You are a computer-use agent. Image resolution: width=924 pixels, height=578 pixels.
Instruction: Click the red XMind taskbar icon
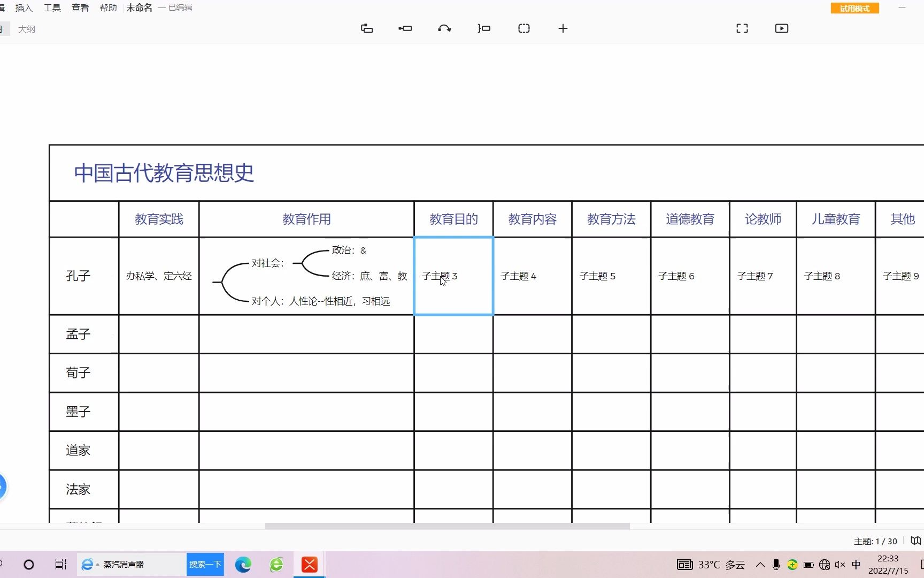(x=310, y=565)
